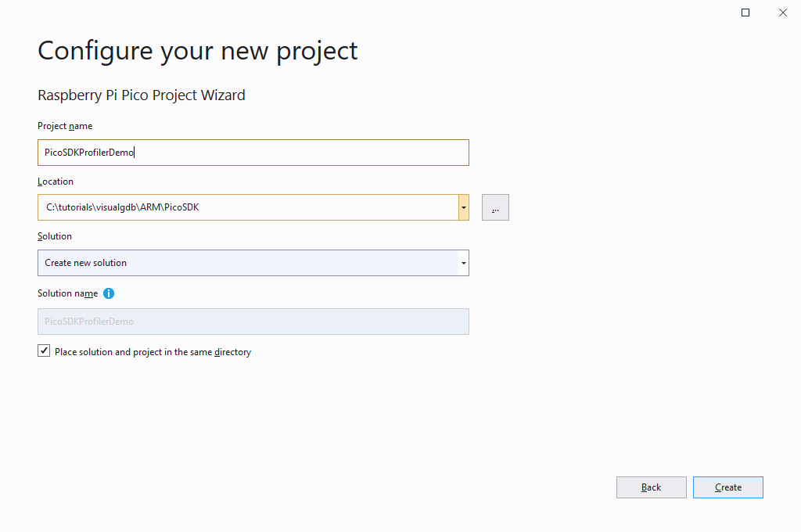Click the 'Solution name' label

click(67, 293)
